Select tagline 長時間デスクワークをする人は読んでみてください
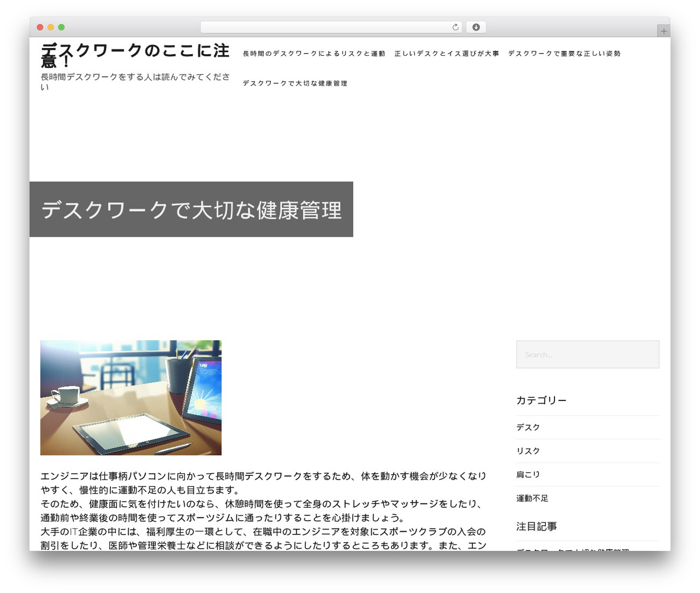 click(135, 82)
